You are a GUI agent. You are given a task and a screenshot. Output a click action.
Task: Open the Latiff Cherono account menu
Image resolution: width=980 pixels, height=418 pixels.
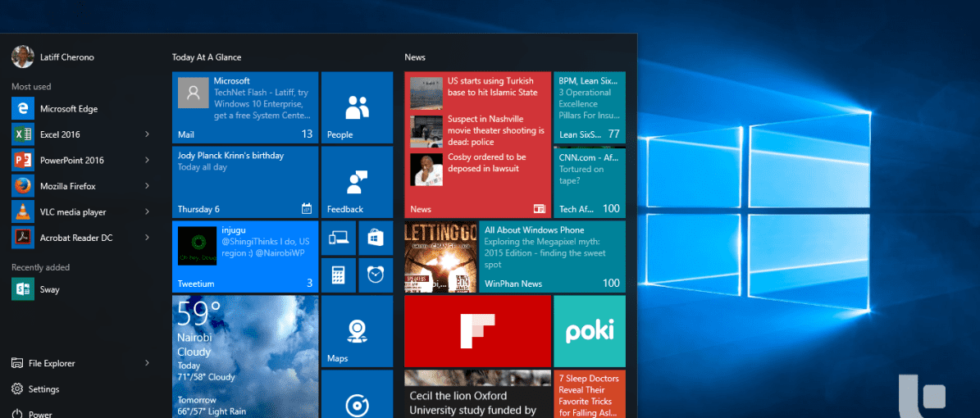pyautogui.click(x=53, y=57)
